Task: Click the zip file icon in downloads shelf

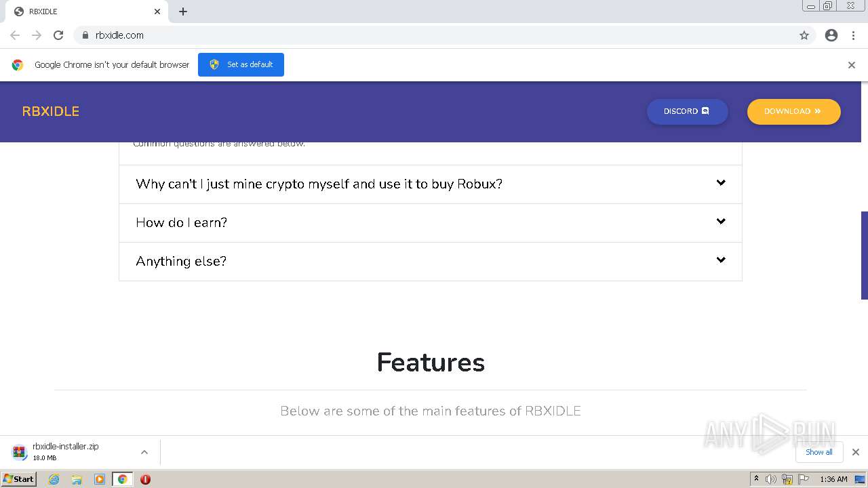Action: [x=19, y=452]
